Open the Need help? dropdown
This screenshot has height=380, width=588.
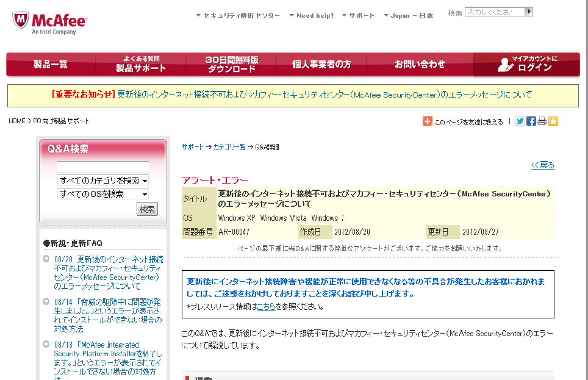(x=312, y=16)
